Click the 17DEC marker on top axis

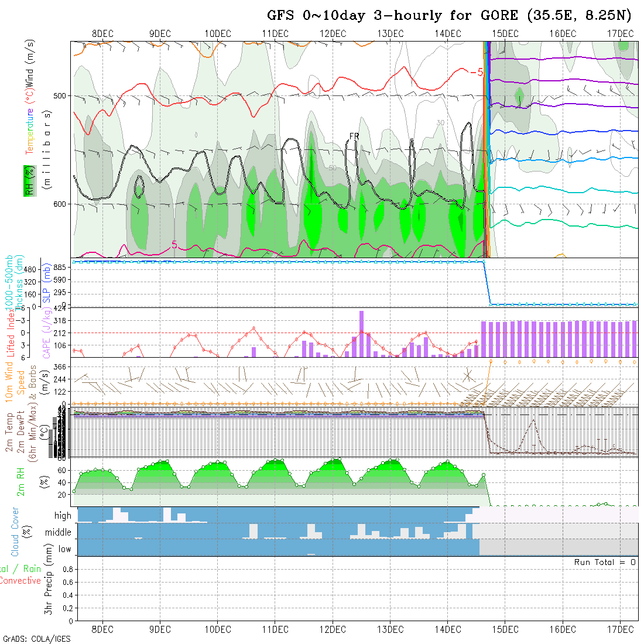point(620,33)
